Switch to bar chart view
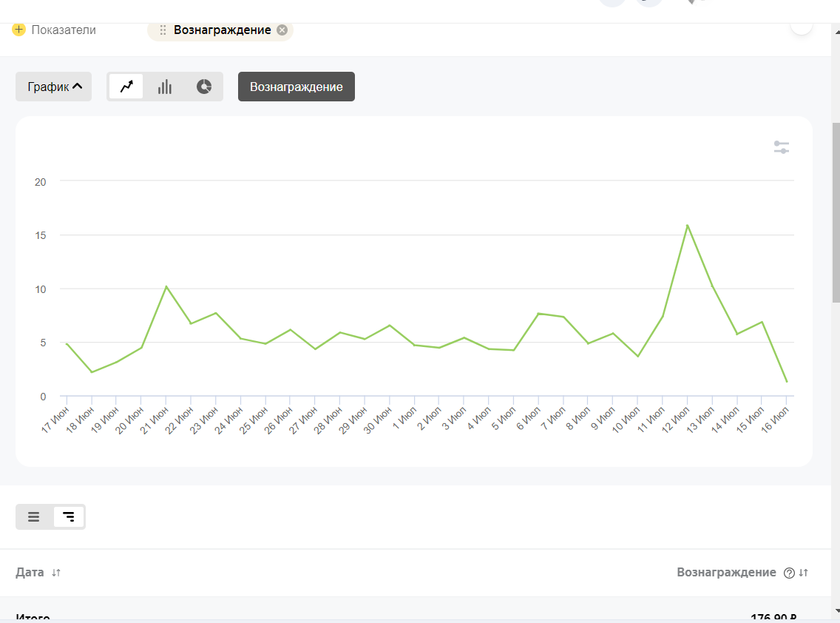This screenshot has width=840, height=623. (x=165, y=87)
